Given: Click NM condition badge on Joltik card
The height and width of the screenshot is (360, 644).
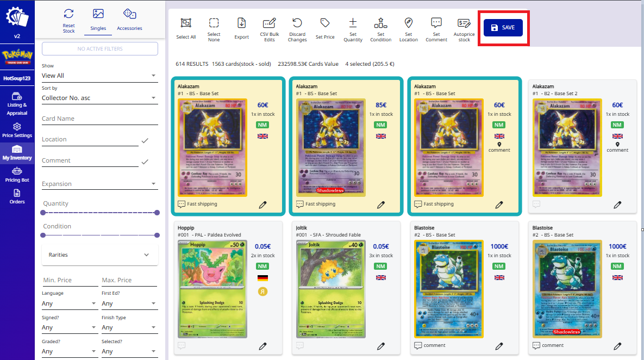Looking at the screenshot, I should pos(381,266).
